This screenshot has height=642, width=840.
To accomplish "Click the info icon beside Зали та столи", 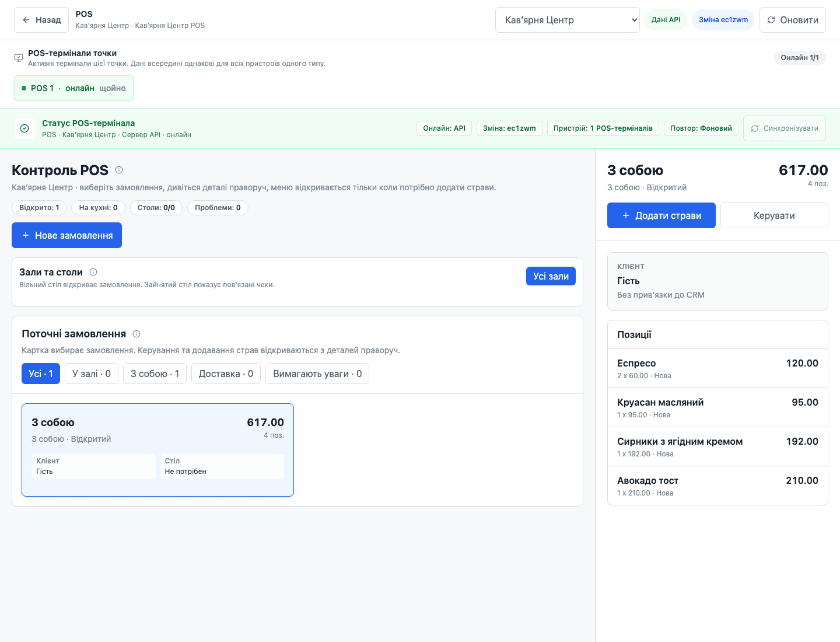I will point(93,272).
